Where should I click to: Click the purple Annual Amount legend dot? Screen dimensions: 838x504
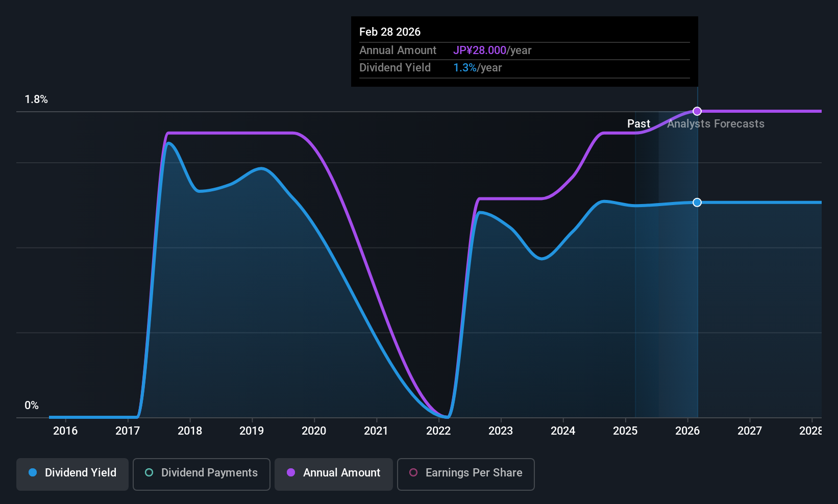click(x=291, y=472)
